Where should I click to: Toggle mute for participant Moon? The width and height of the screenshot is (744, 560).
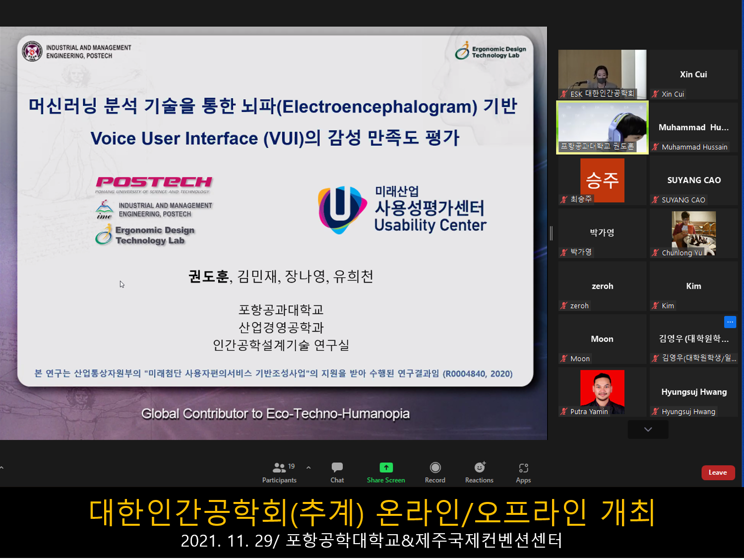coord(564,359)
